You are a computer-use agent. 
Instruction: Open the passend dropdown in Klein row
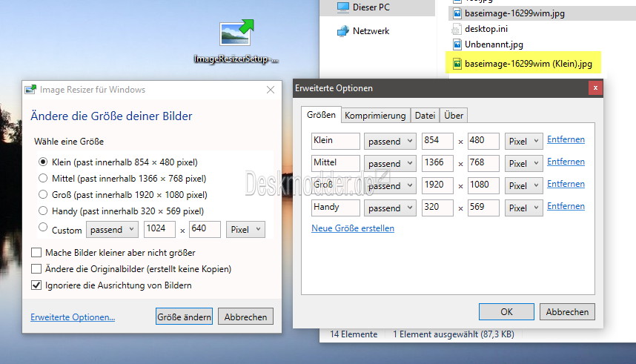click(390, 141)
